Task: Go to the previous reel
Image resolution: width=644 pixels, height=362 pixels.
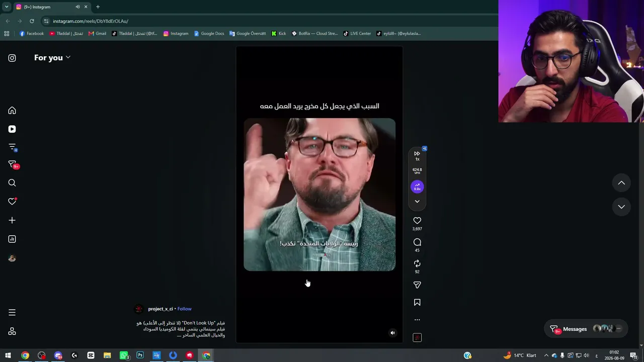Action: (x=621, y=183)
